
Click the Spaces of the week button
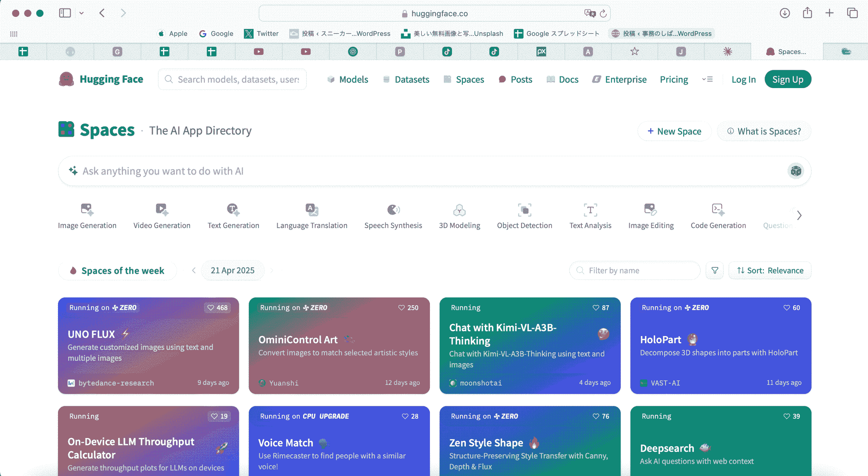(117, 270)
